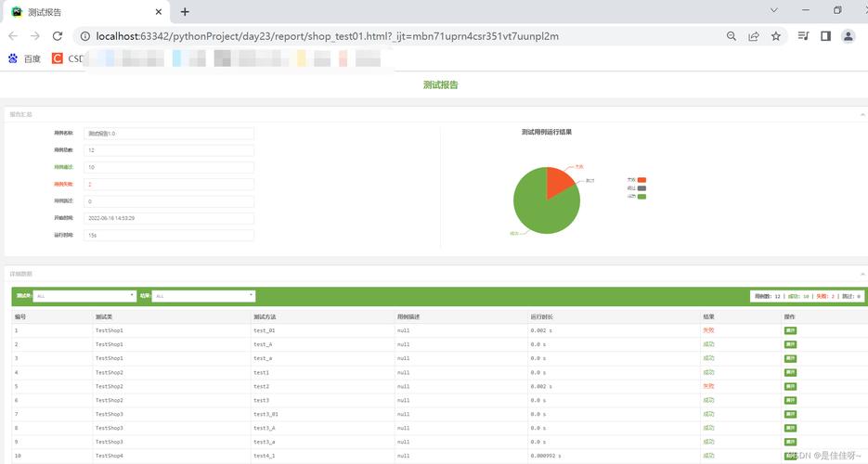
Task: Collapse the report summary panel
Action: (862, 114)
